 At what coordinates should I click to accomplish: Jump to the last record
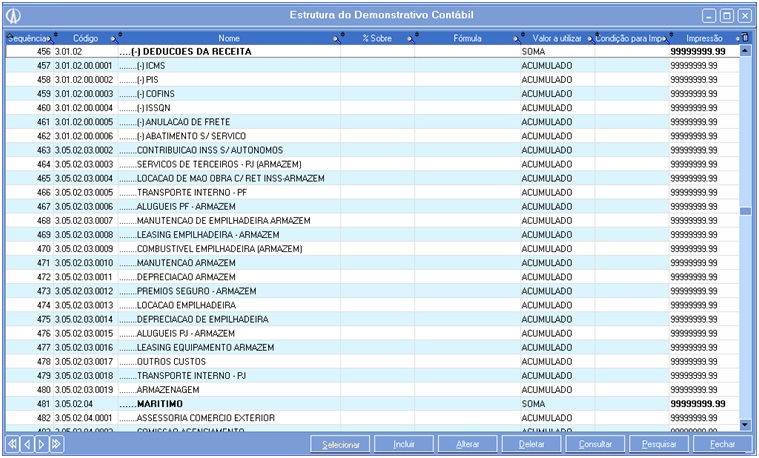tap(56, 443)
